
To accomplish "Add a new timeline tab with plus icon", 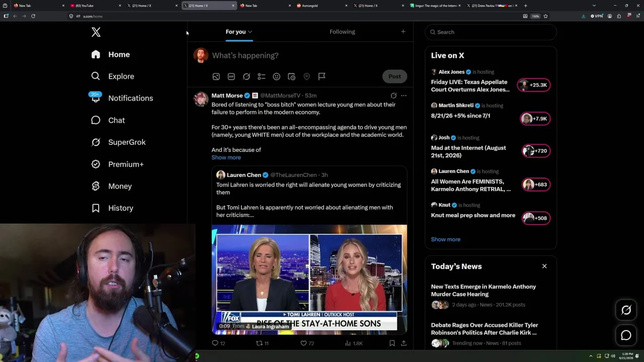I will [x=403, y=32].
